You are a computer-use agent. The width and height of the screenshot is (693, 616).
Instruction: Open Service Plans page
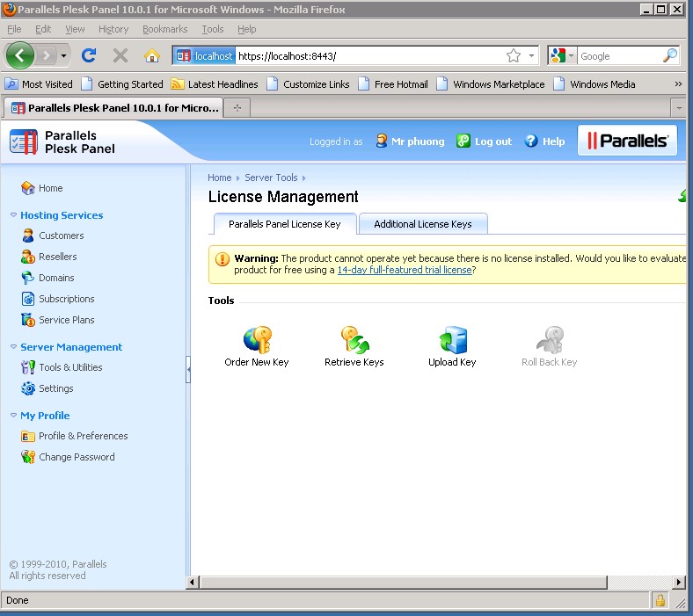tap(66, 320)
